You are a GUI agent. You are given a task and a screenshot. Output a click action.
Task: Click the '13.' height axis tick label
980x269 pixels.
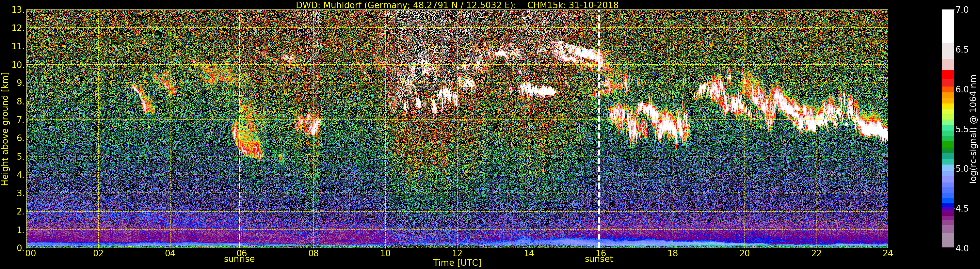pos(18,10)
